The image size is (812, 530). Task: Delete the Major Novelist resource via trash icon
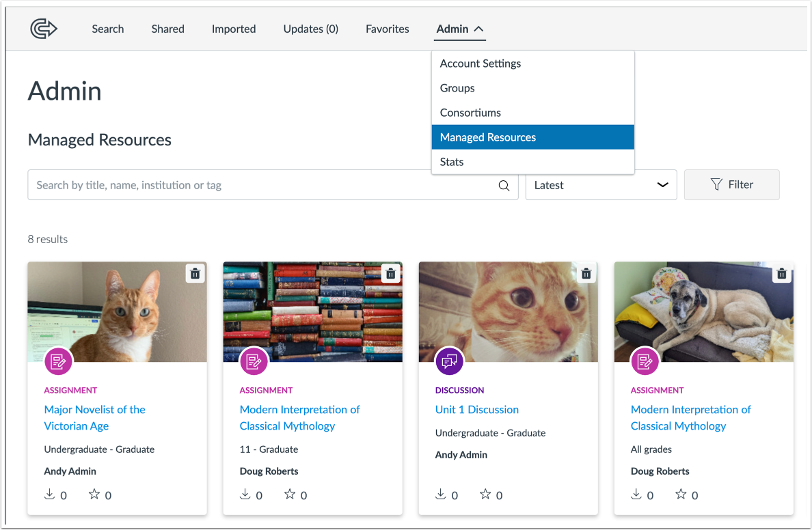pyautogui.click(x=195, y=273)
